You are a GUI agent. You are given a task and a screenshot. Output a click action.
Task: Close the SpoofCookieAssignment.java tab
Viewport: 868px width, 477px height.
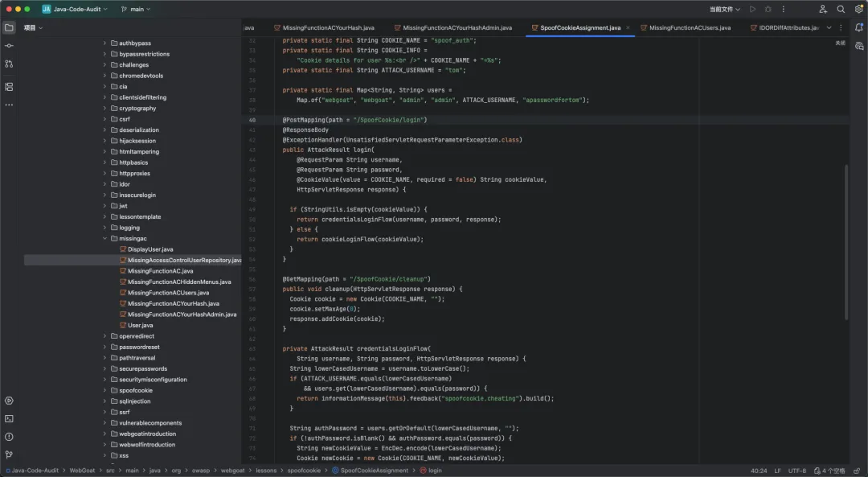tap(628, 27)
